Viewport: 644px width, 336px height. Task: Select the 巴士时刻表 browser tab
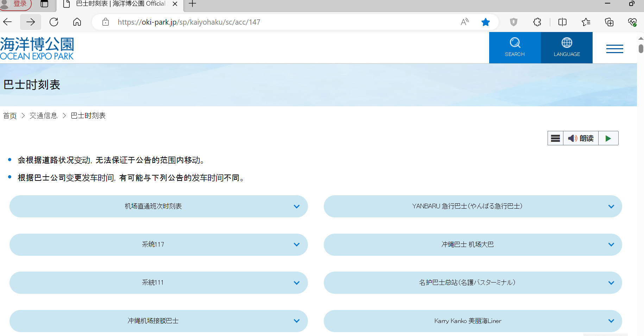121,4
